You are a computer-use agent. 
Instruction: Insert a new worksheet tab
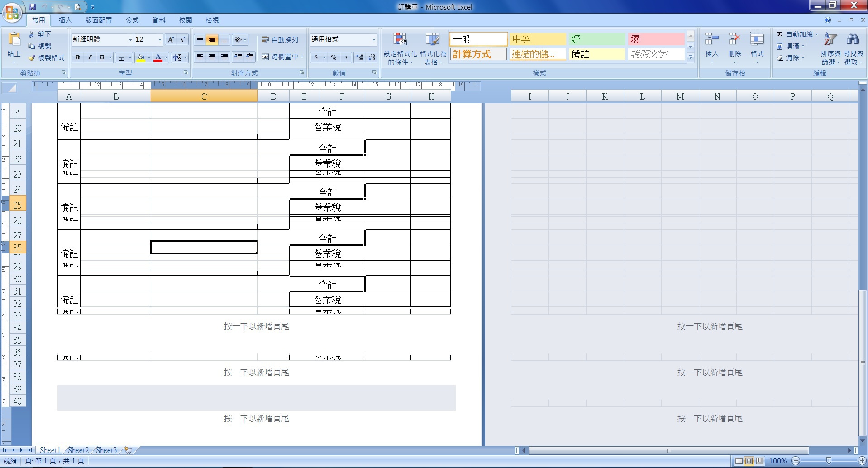(x=129, y=450)
